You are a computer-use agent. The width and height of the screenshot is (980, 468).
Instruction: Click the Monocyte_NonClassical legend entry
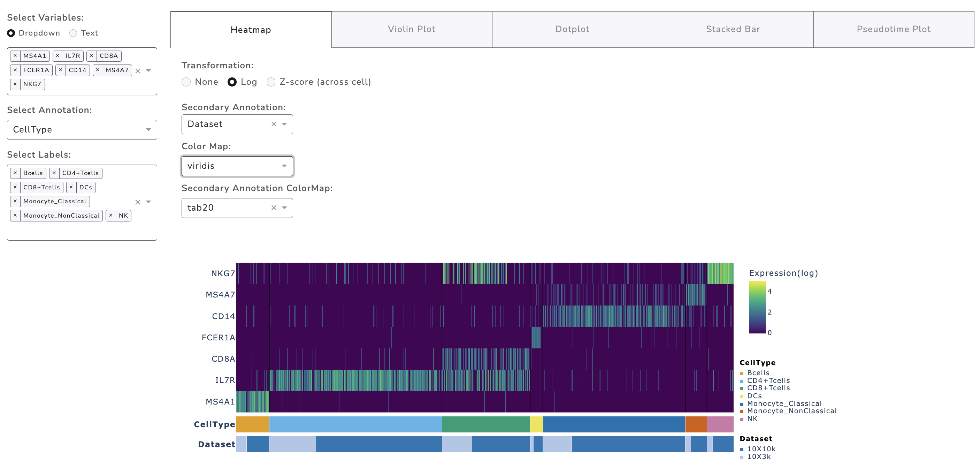click(791, 411)
